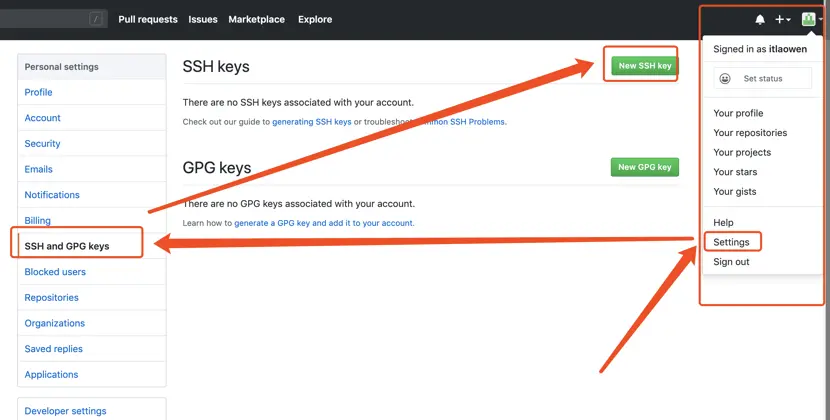Select Explore in the header
Screen dimensions: 830x420
[315, 19]
